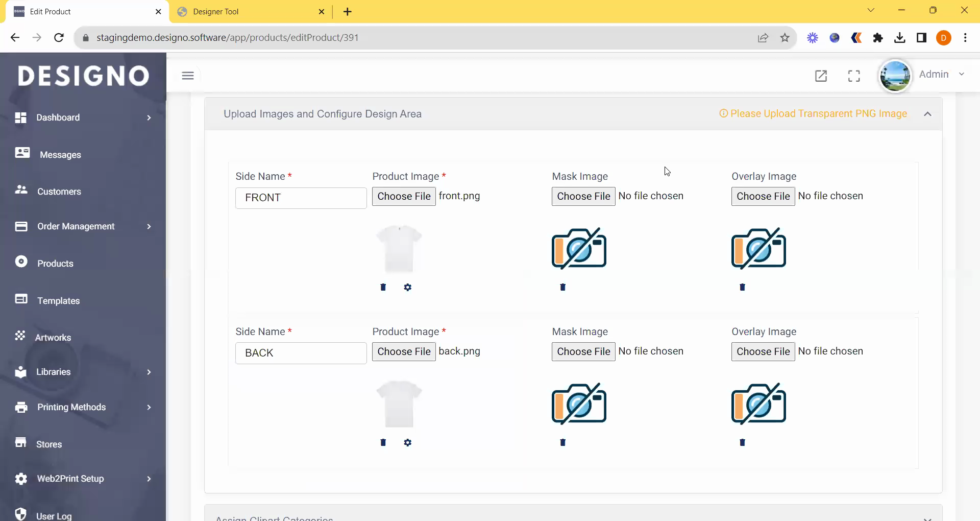Delete the FRONT product image

pyautogui.click(x=383, y=287)
